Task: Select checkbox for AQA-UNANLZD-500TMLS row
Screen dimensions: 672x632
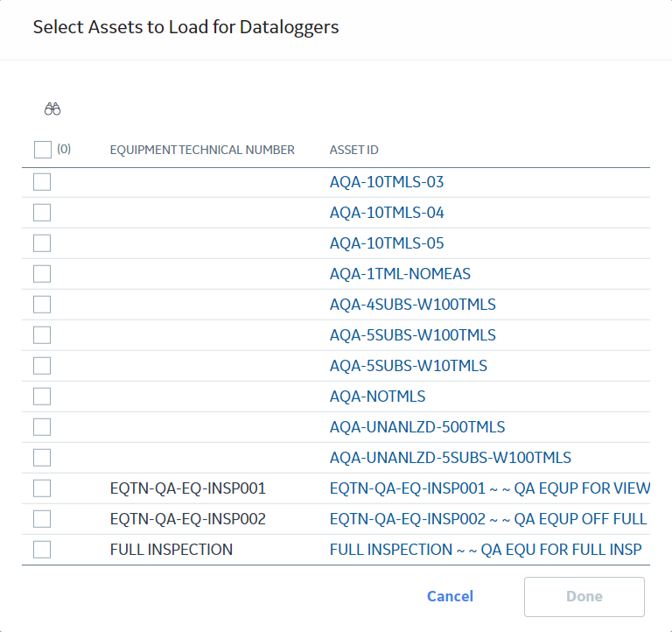Action: [42, 427]
